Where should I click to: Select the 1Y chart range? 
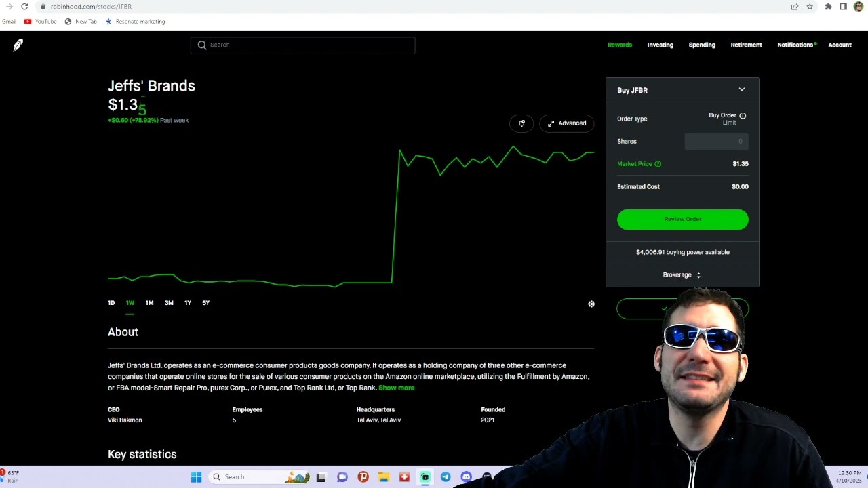click(188, 303)
